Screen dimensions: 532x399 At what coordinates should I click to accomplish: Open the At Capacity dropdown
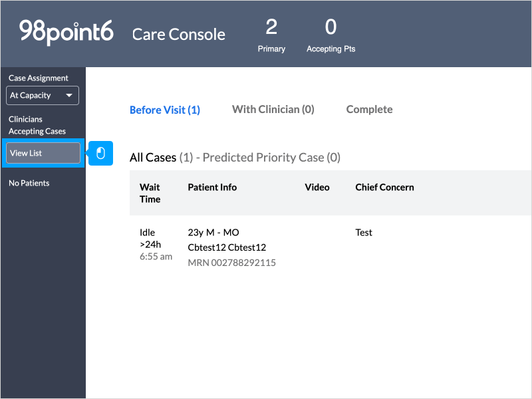tap(43, 96)
